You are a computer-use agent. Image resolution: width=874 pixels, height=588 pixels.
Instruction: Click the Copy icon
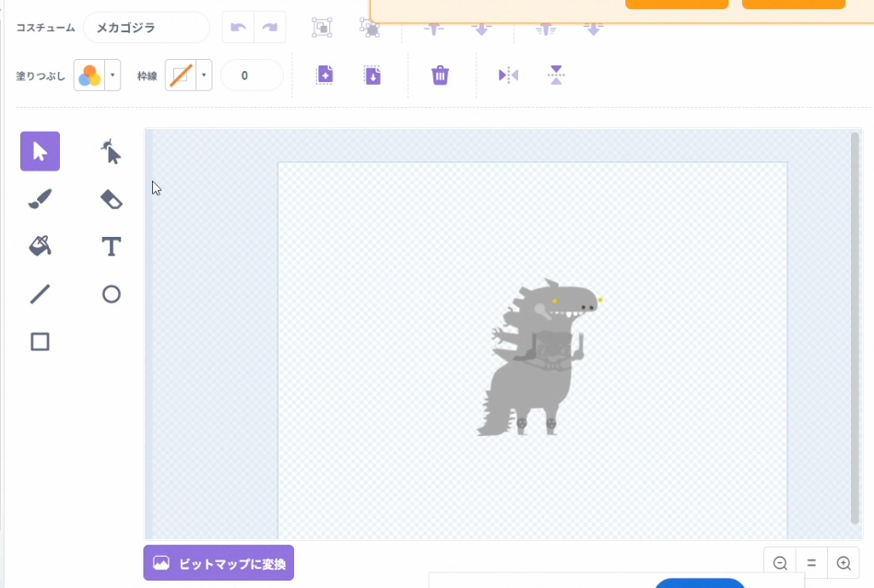pyautogui.click(x=325, y=76)
